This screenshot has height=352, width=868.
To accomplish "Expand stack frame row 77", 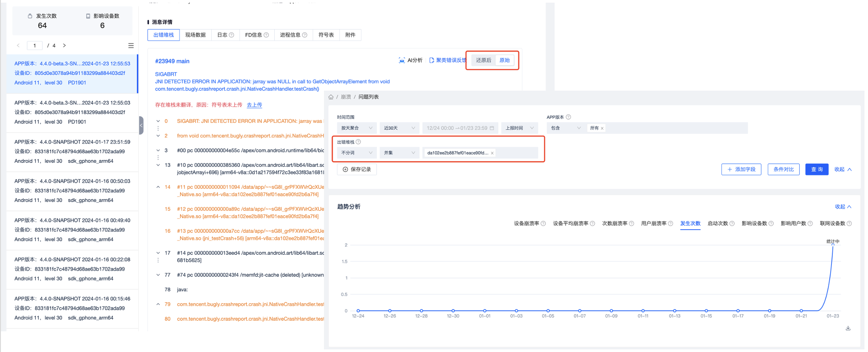I will (x=158, y=275).
